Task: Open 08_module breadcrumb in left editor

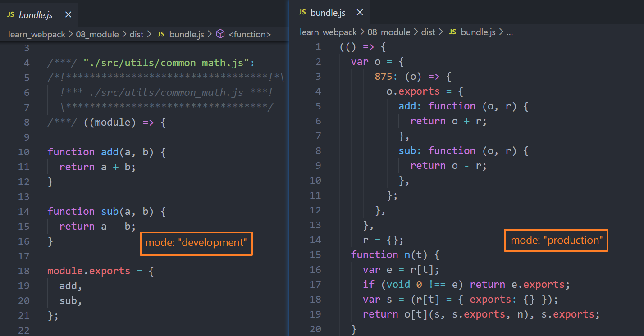Action: [97, 34]
